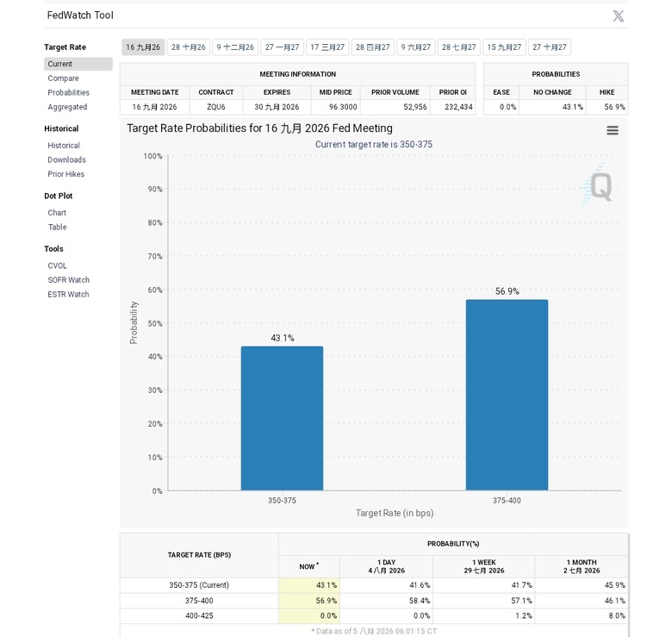
Task: Click the 56.9% bar data label
Action: point(507,291)
